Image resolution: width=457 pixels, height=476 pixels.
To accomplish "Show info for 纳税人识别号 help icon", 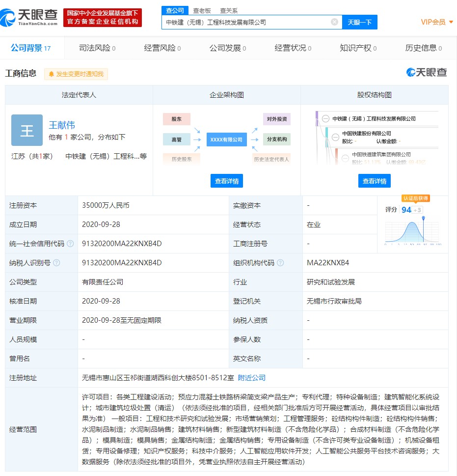I will click(56, 263).
